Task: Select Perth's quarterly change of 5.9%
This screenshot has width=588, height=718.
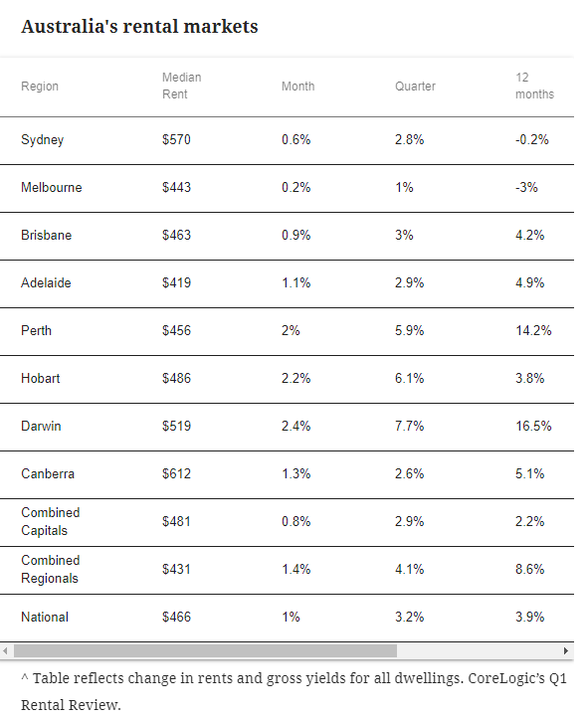Action: [409, 330]
